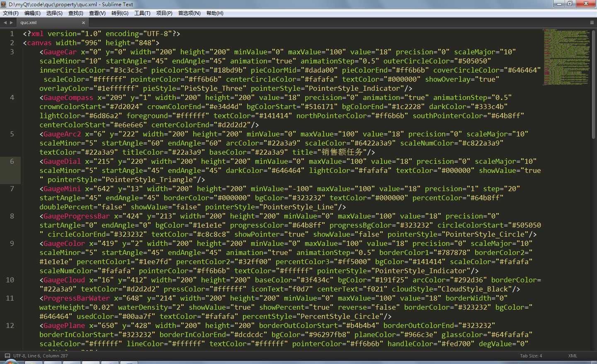Click the minimap code preview
The image size is (597, 364).
[x=566, y=57]
